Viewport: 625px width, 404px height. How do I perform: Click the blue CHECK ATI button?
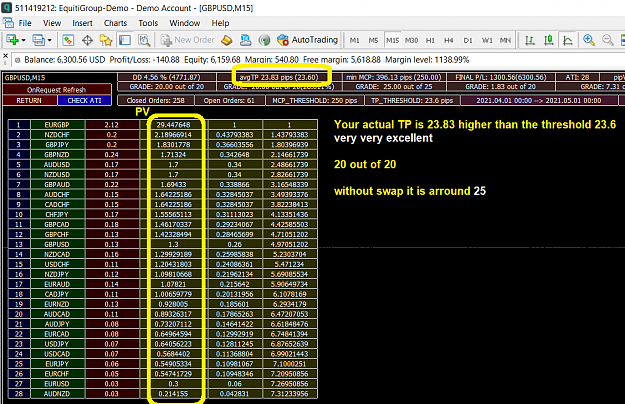85,100
